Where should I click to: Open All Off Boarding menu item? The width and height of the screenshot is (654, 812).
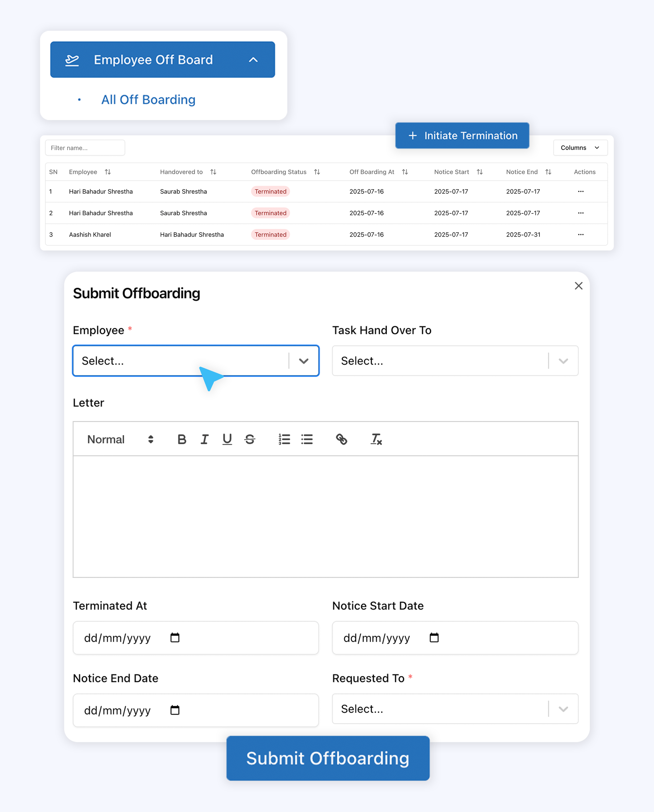click(x=148, y=99)
